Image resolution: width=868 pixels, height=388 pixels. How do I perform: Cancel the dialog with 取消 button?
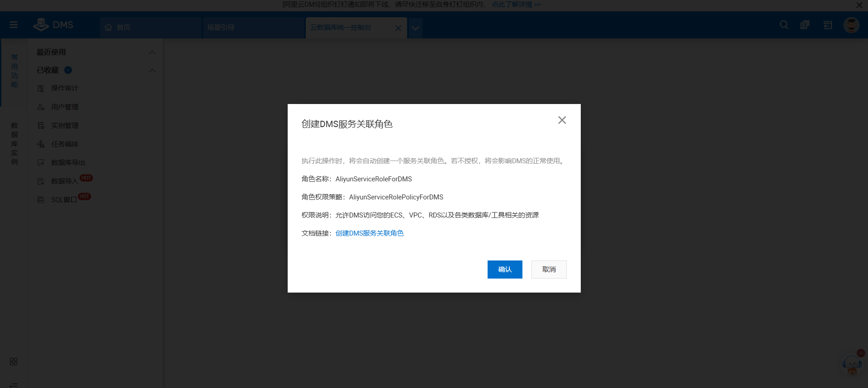(549, 270)
